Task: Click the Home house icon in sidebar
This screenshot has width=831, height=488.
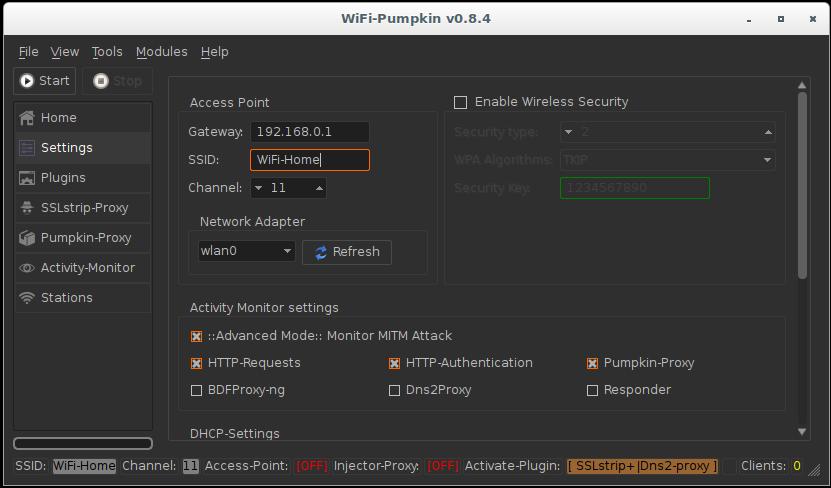Action: point(27,118)
